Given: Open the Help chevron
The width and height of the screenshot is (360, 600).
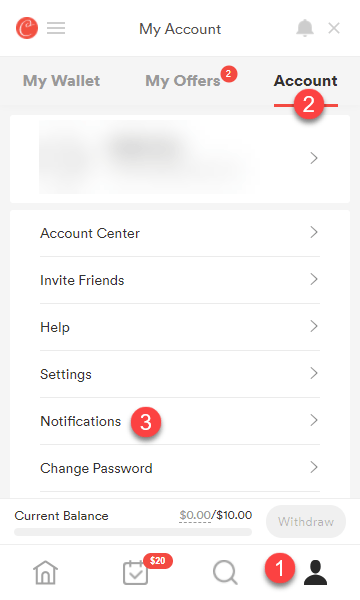Looking at the screenshot, I should (x=314, y=326).
